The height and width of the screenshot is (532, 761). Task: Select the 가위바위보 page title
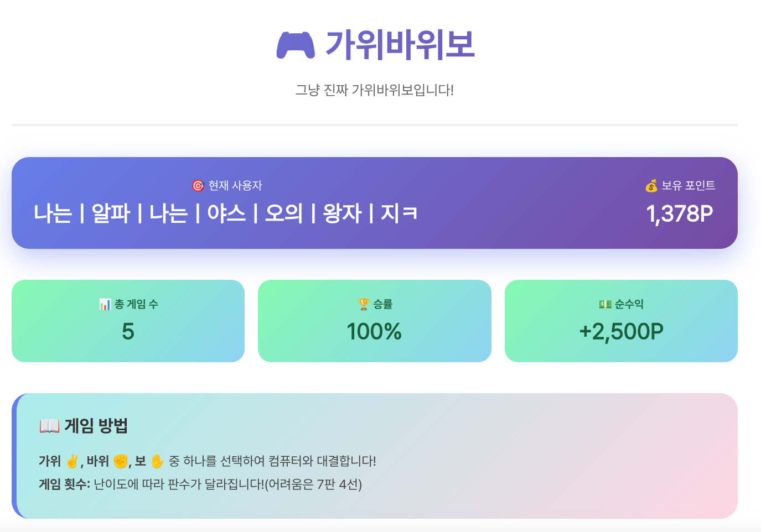[400, 45]
